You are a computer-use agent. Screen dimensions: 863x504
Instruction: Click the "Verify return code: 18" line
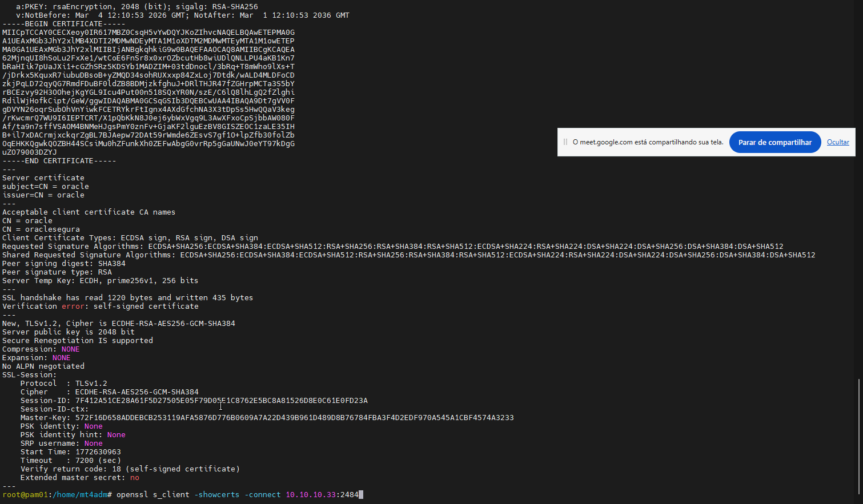[130, 469]
